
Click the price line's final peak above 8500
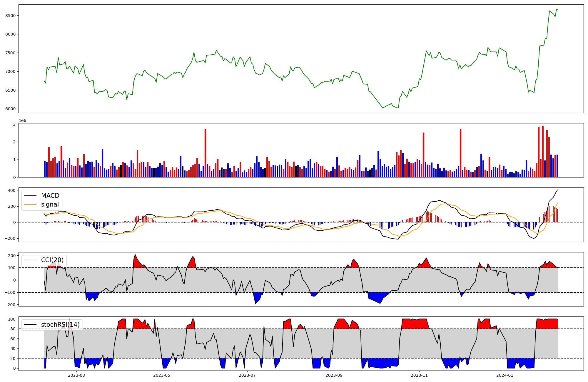coord(557,9)
